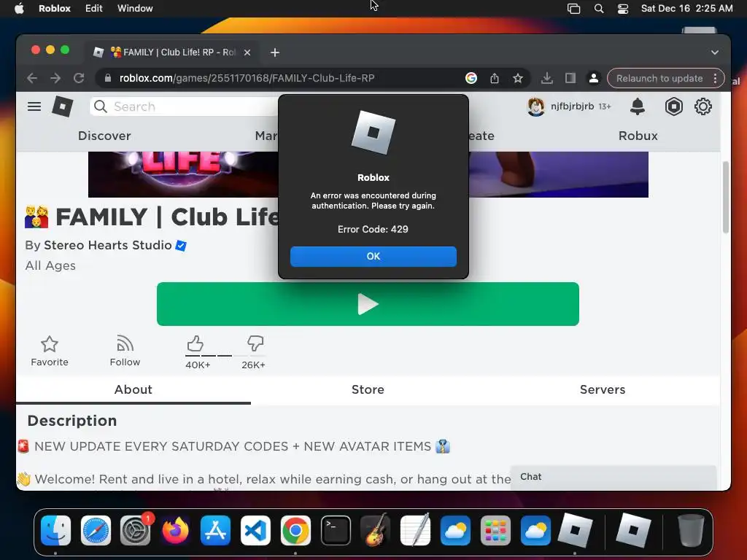Screen dimensions: 747x560
Task: Select the roblox.com URL in address bar
Action: click(x=247, y=78)
